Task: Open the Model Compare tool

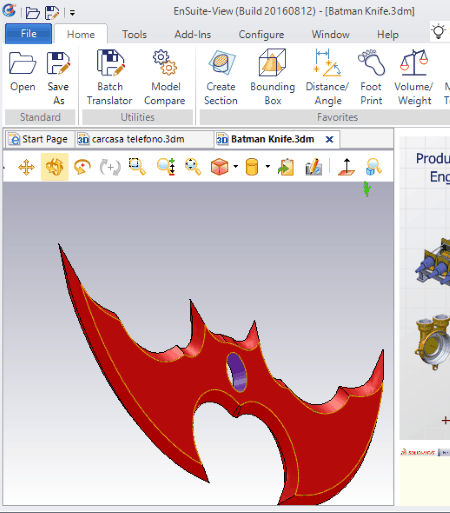Action: pos(165,77)
